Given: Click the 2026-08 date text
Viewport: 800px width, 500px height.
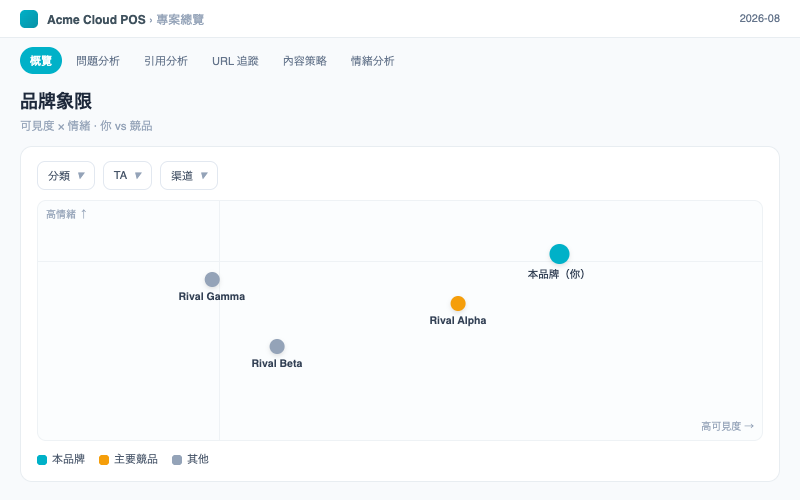Looking at the screenshot, I should point(760,18).
